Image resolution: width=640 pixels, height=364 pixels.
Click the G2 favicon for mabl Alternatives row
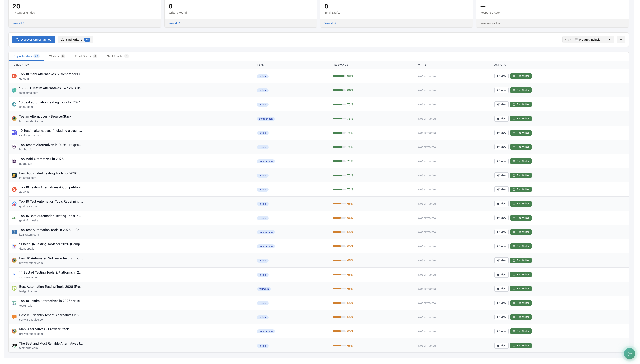tap(14, 76)
